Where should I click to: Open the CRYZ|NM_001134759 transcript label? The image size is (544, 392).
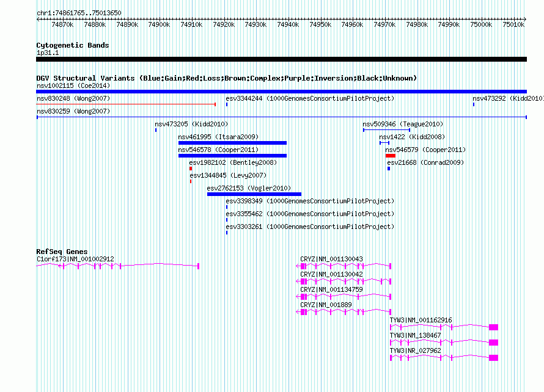pyautogui.click(x=331, y=289)
